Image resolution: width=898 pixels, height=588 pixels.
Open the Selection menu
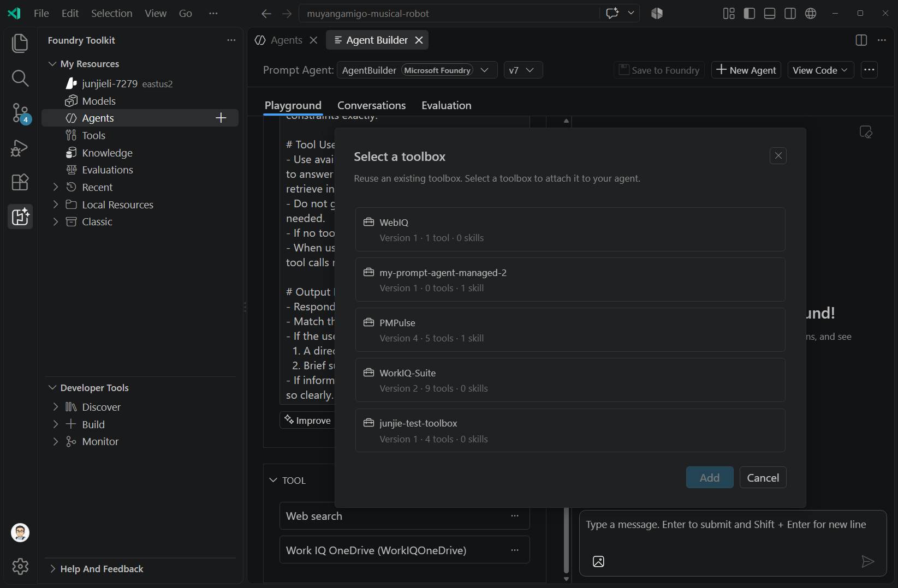click(111, 13)
